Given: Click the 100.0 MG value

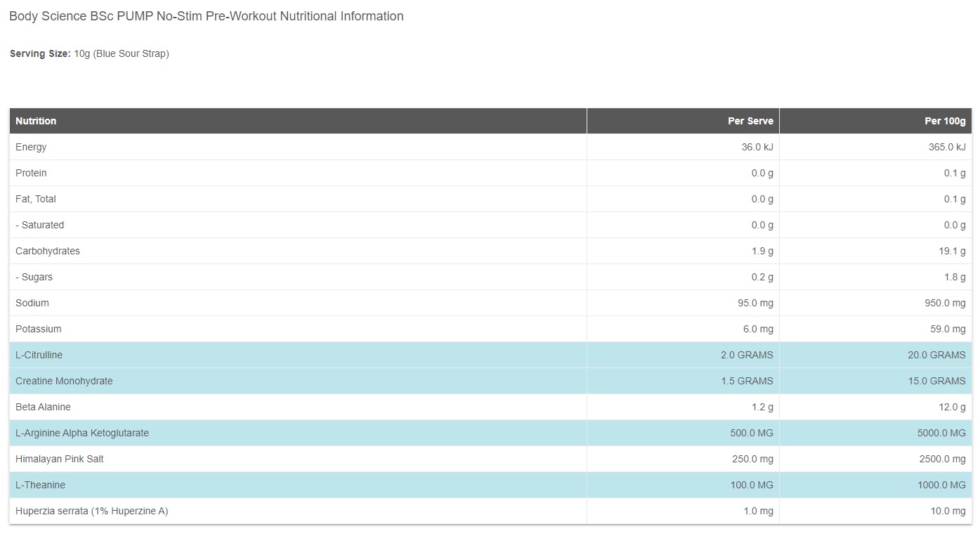Looking at the screenshot, I should pos(752,485).
